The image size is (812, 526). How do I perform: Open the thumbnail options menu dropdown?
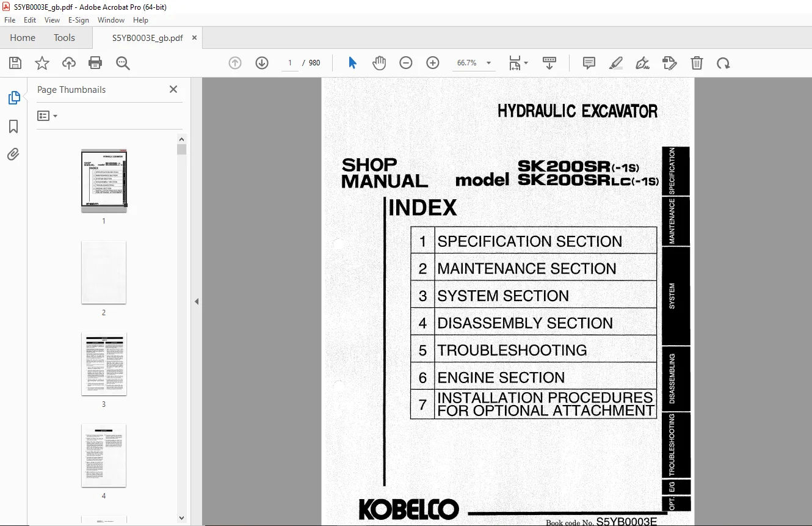[x=47, y=115]
